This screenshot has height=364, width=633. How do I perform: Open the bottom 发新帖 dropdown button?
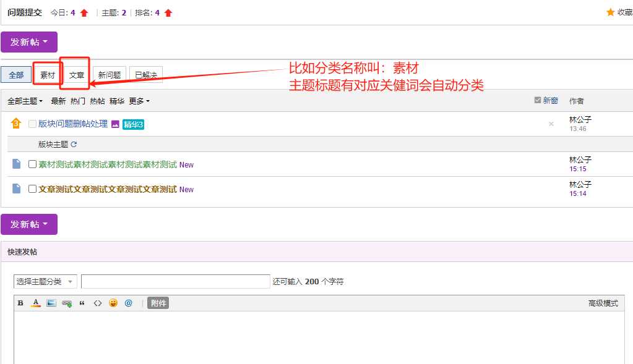(29, 224)
